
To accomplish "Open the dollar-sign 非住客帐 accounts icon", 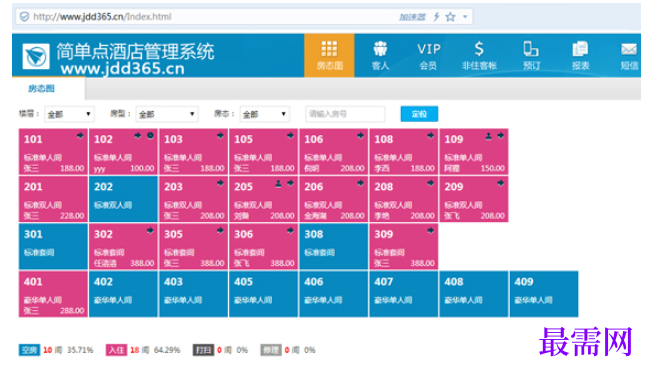I will (x=479, y=56).
